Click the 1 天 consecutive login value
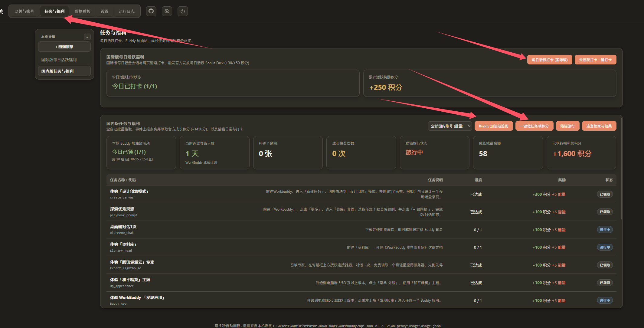The height and width of the screenshot is (328, 644). click(192, 154)
